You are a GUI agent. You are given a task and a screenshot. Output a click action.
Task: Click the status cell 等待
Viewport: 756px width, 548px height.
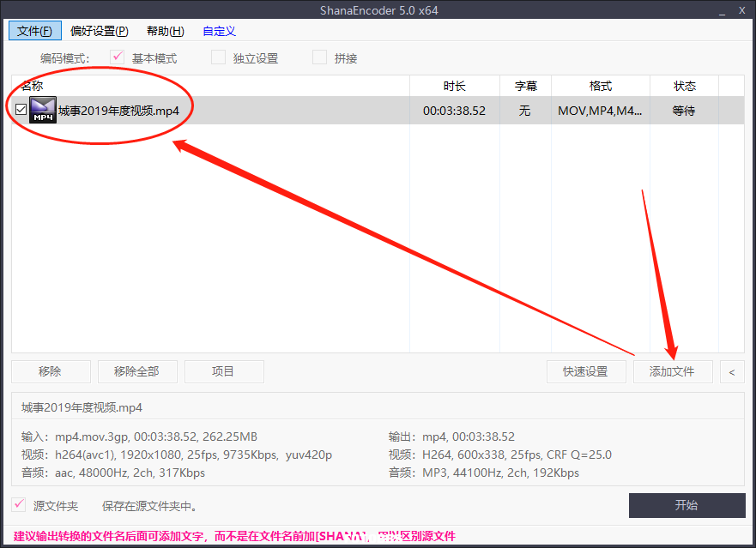point(684,111)
